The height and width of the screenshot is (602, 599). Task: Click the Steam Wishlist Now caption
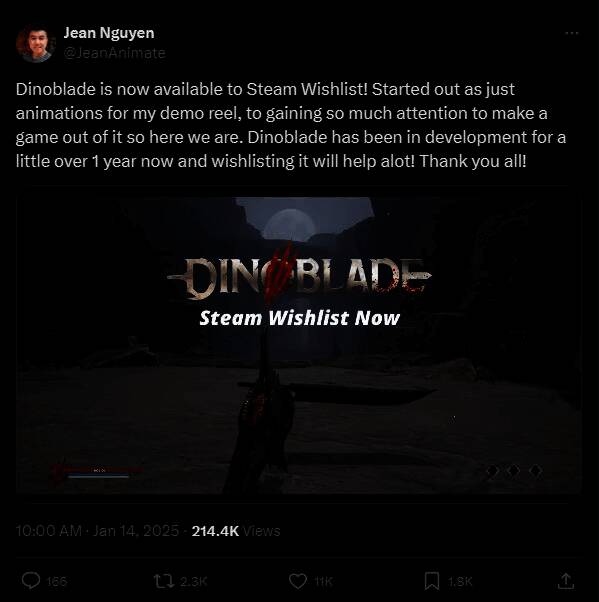point(300,318)
